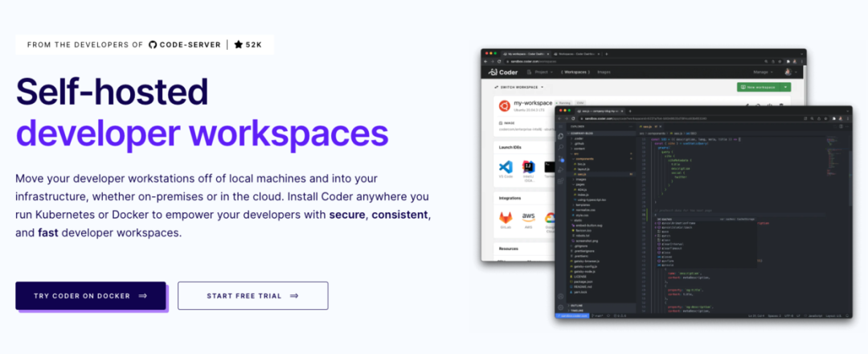Open the Extensions icon in VS Code
Screen dimensions: 868x354
(x=560, y=180)
